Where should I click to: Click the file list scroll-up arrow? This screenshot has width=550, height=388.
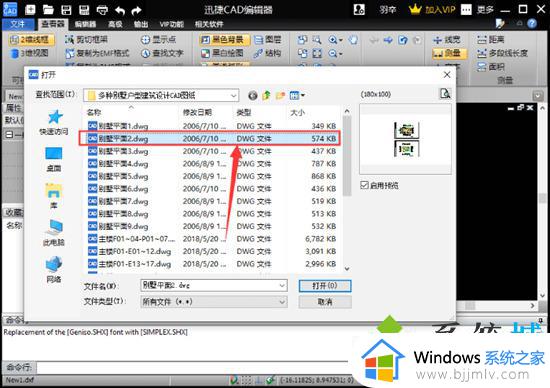point(347,111)
